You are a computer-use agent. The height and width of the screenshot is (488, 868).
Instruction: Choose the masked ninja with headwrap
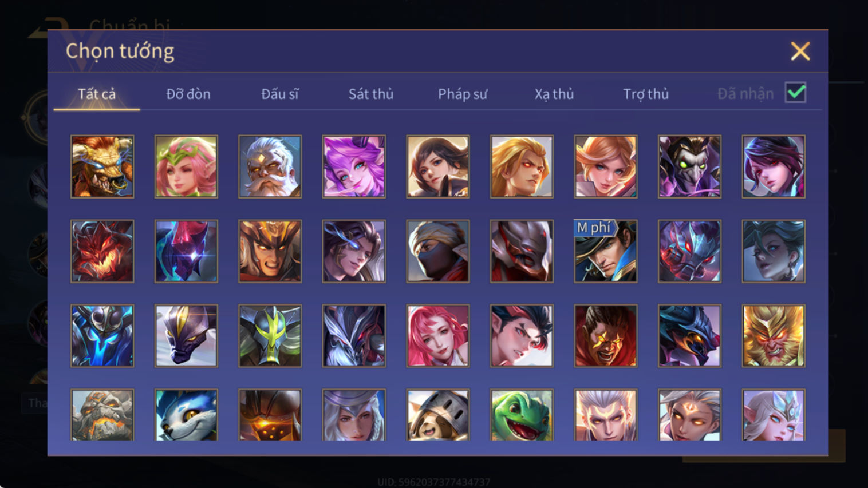tap(437, 251)
